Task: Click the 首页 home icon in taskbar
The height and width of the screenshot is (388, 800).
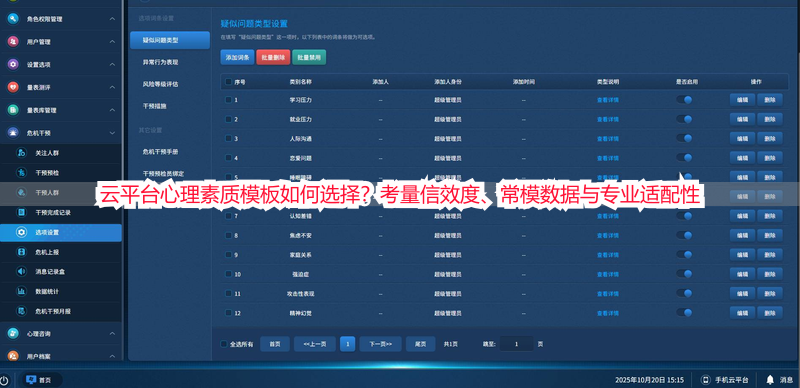Action: (x=31, y=380)
